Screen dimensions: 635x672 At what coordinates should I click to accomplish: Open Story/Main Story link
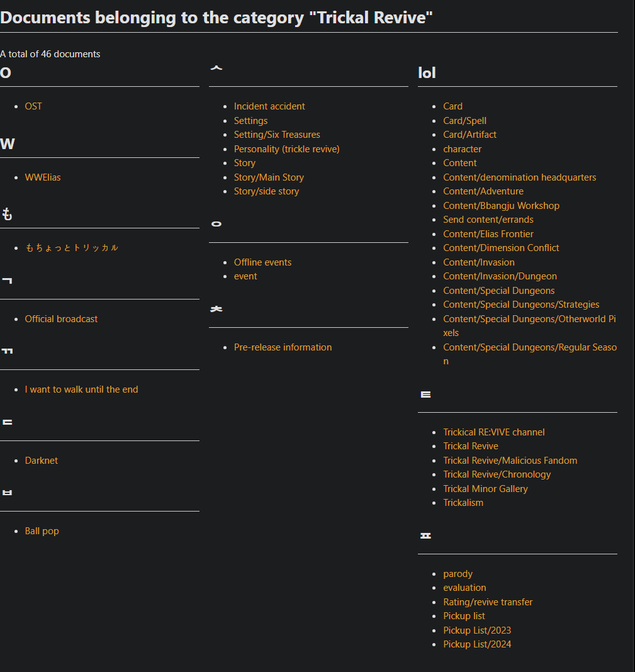coord(269,177)
